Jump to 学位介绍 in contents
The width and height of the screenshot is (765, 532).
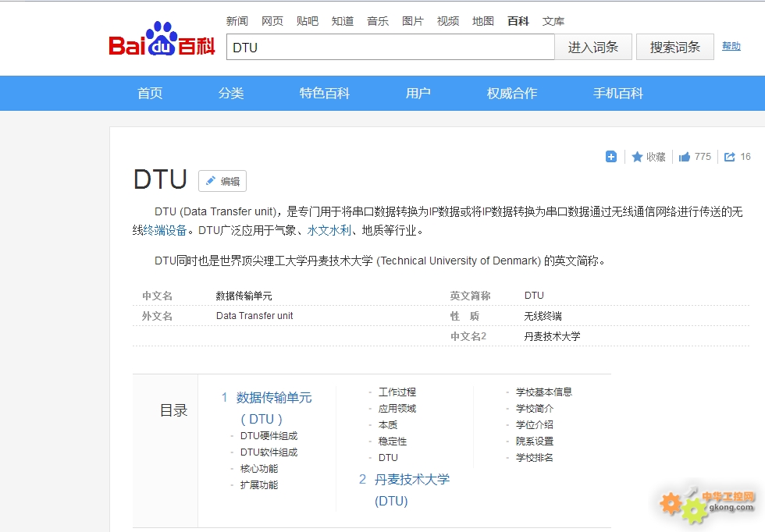click(x=535, y=424)
